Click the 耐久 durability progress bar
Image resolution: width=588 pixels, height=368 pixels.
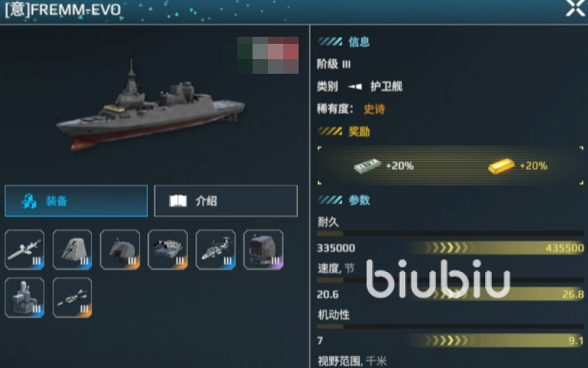click(450, 234)
